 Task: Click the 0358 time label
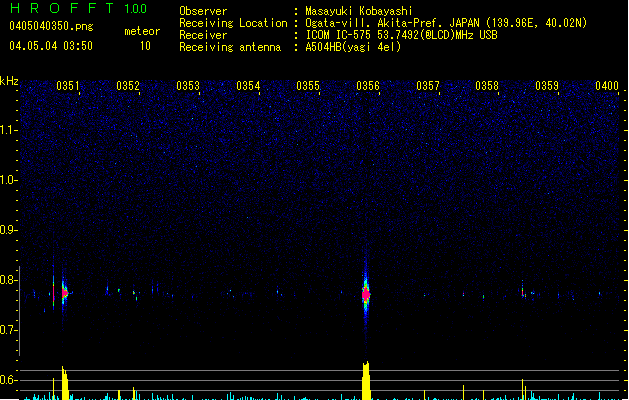click(x=487, y=87)
